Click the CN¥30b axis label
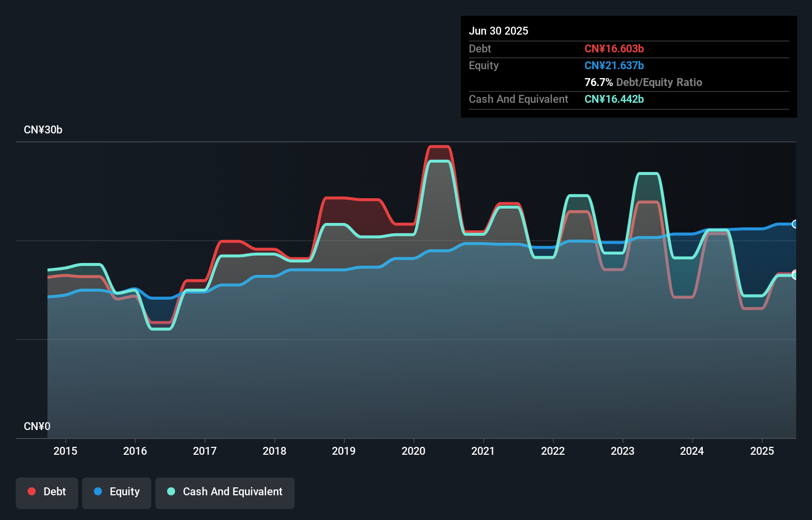Viewport: 812px width, 520px height. click(43, 130)
